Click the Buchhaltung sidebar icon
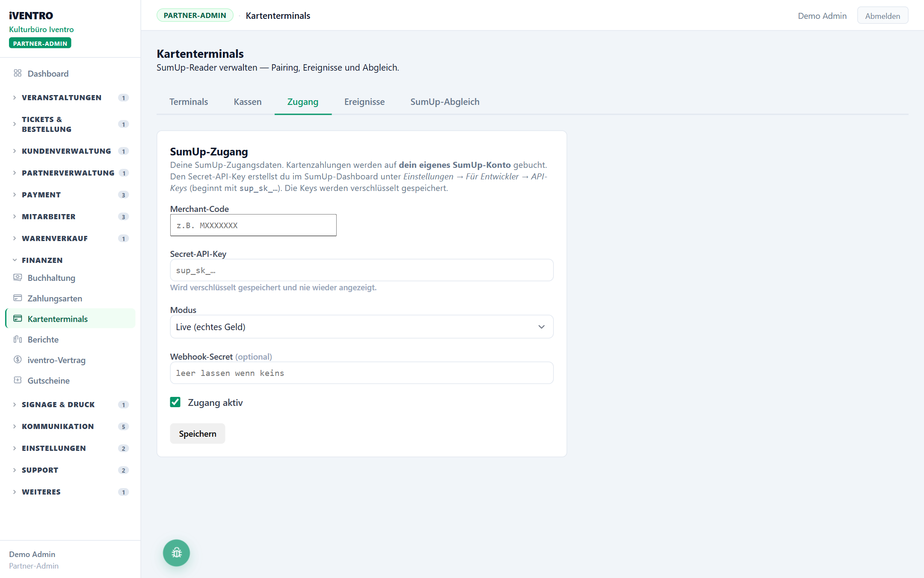 pos(18,277)
